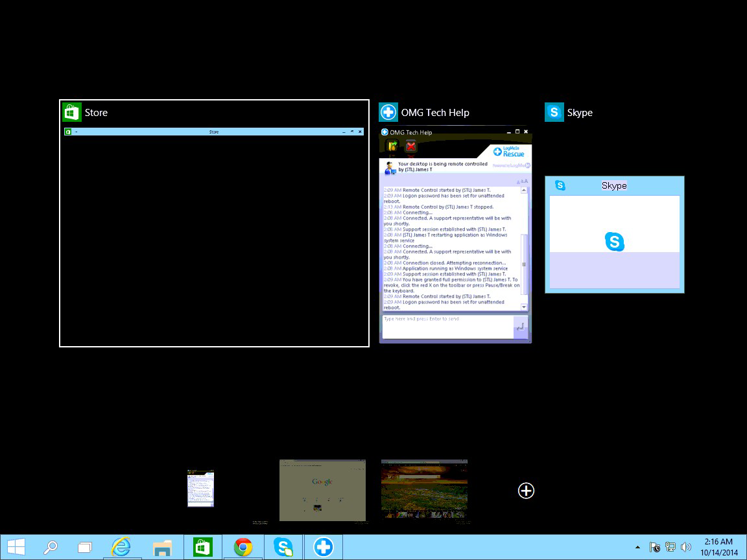Open the network status tray icon
This screenshot has height=560, width=747.
tap(670, 547)
